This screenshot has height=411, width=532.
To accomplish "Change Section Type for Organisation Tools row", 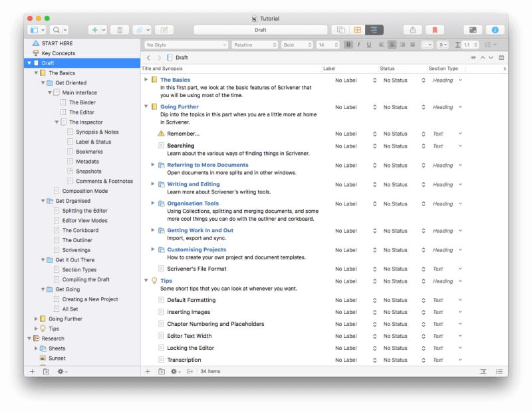I will [x=447, y=204].
